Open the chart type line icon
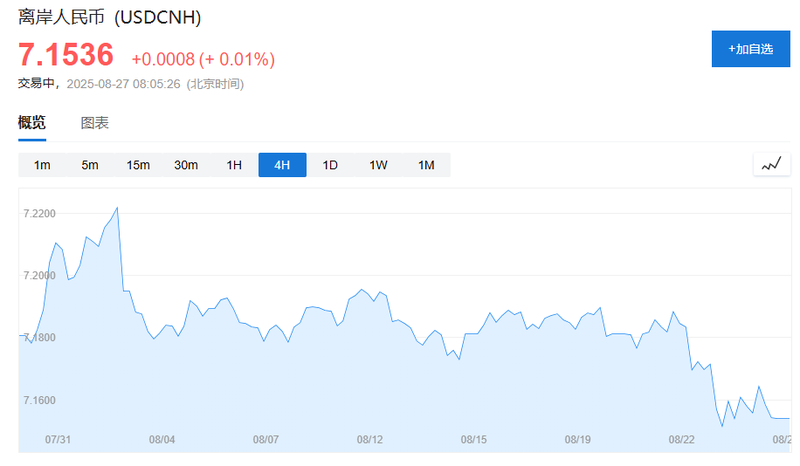The height and width of the screenshot is (466, 800). tap(771, 165)
